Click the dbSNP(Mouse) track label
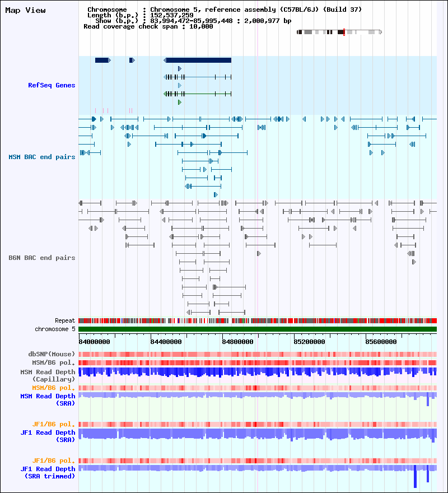The height and width of the screenshot is (493, 448). 52,354
